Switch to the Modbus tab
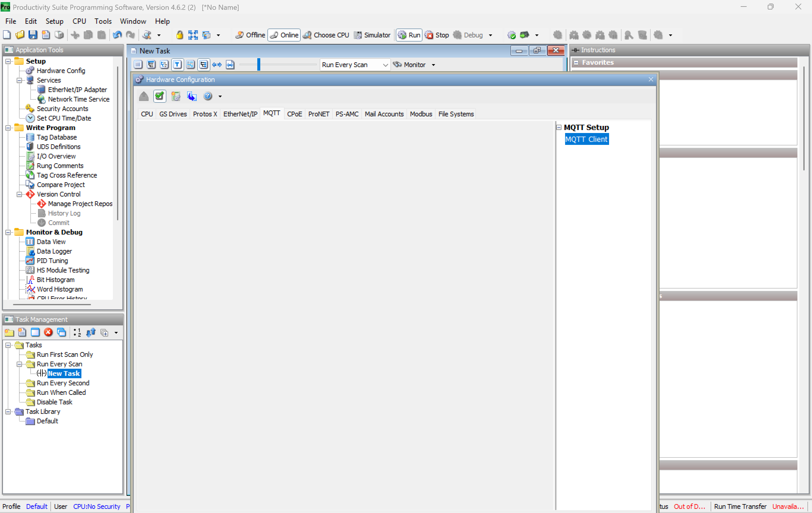 coord(421,114)
